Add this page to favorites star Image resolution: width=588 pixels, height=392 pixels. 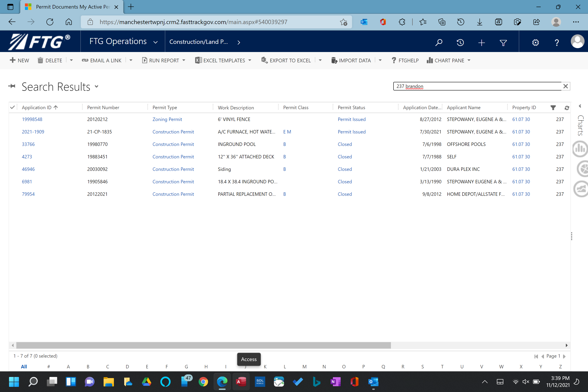[343, 22]
